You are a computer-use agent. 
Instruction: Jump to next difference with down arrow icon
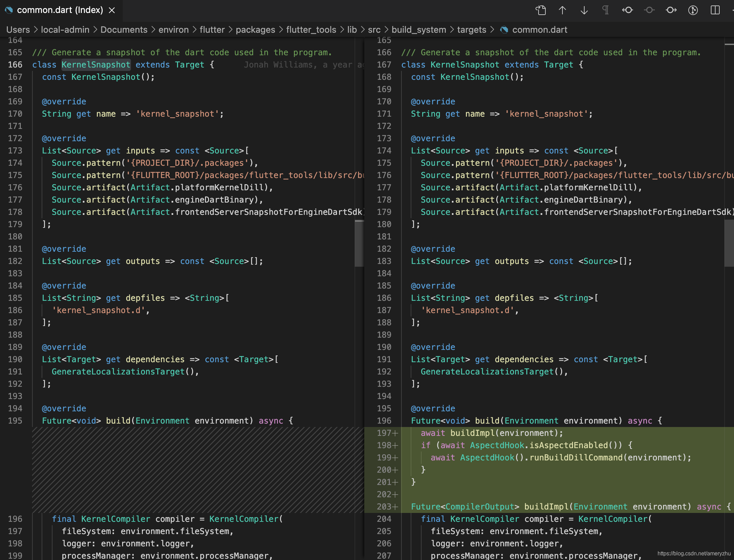(584, 10)
